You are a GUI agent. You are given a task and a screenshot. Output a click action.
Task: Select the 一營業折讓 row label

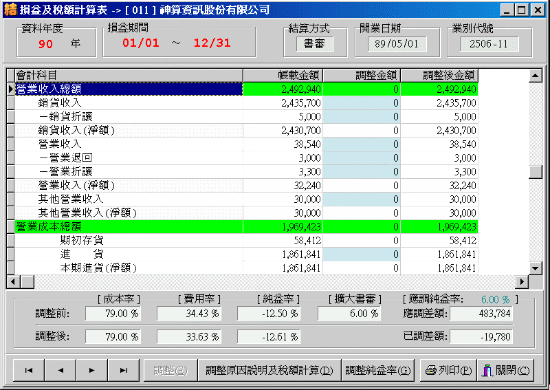click(66, 172)
